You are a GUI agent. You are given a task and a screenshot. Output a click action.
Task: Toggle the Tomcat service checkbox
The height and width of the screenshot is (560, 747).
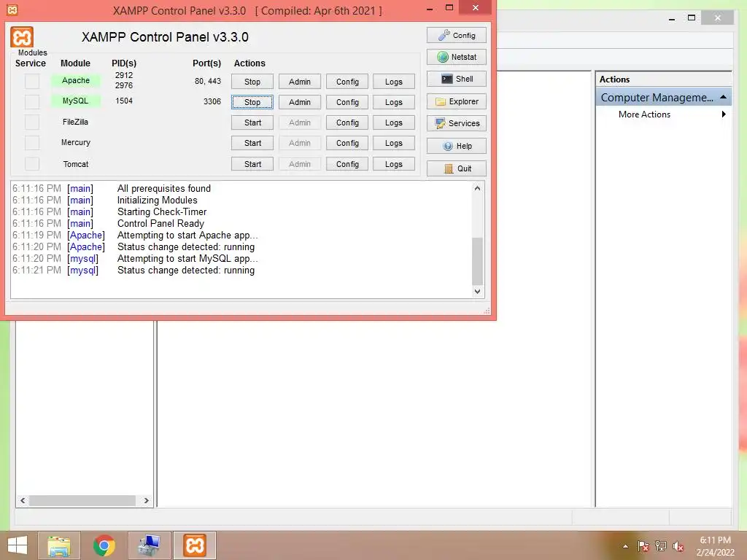point(32,163)
